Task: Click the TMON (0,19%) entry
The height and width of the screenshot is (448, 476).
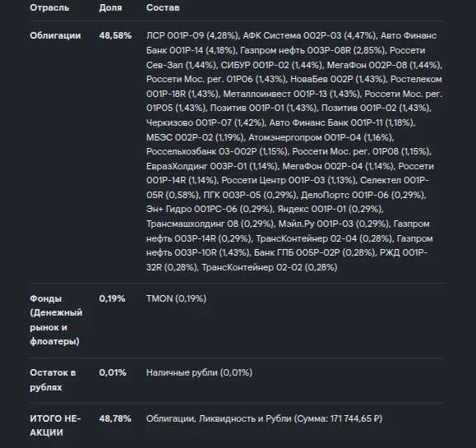Action: pos(176,298)
